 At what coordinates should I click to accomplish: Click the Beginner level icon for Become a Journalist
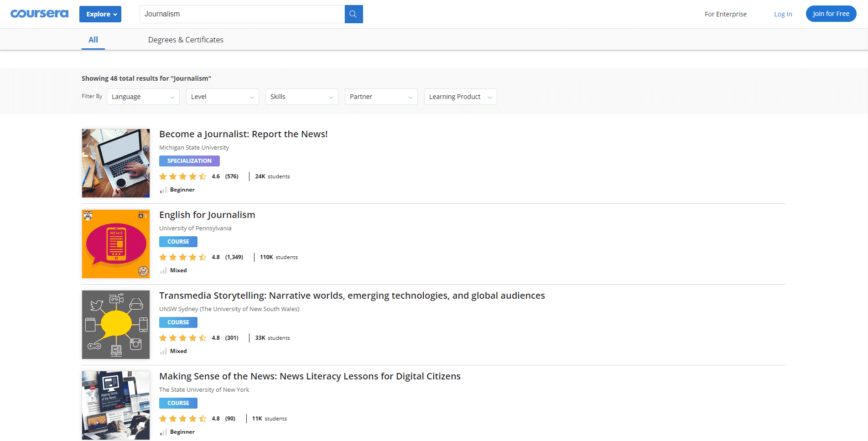163,190
